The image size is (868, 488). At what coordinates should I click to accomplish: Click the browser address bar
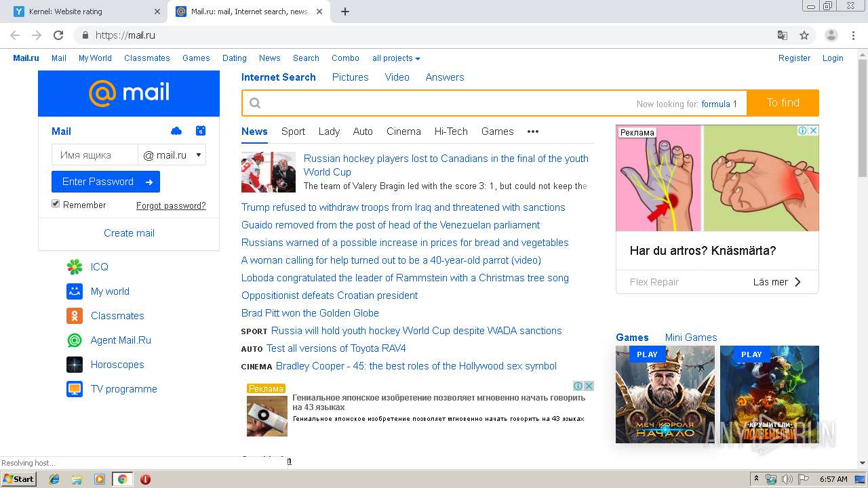click(x=434, y=35)
